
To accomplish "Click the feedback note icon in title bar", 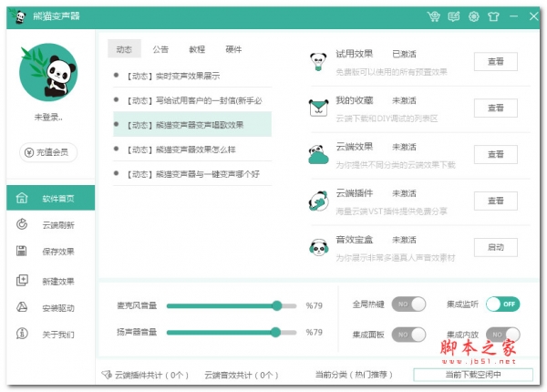I will pos(453,16).
